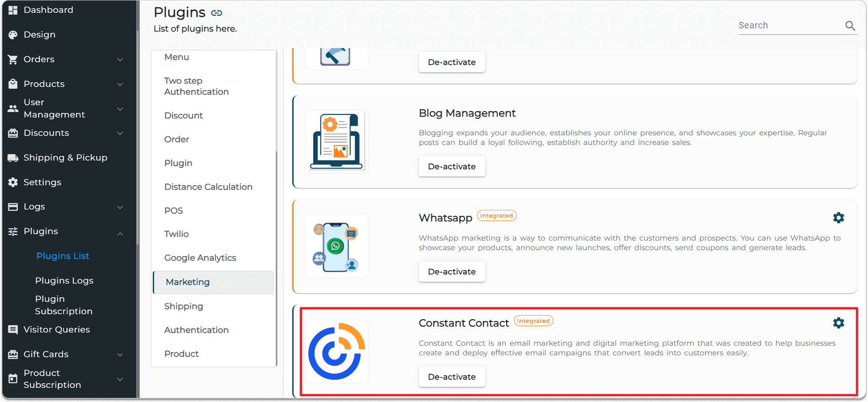This screenshot has height=402, width=868.
Task: Select the Marketing category
Action: (x=214, y=282)
